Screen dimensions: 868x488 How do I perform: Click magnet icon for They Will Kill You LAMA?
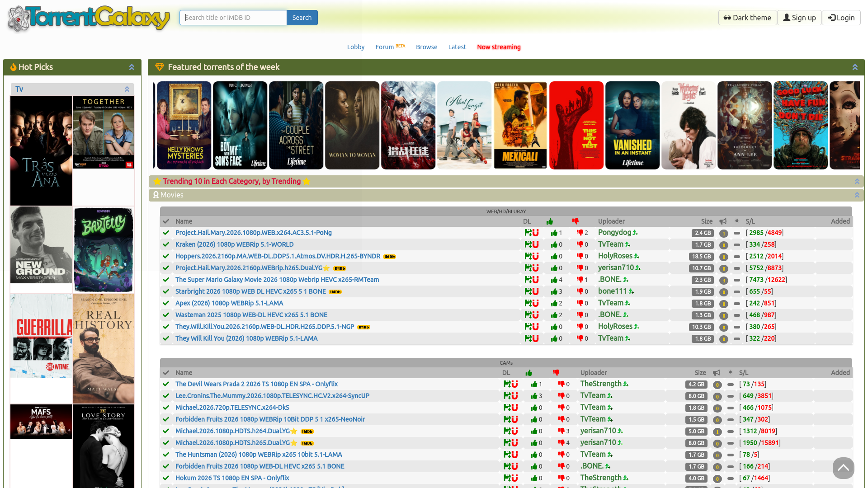(535, 338)
